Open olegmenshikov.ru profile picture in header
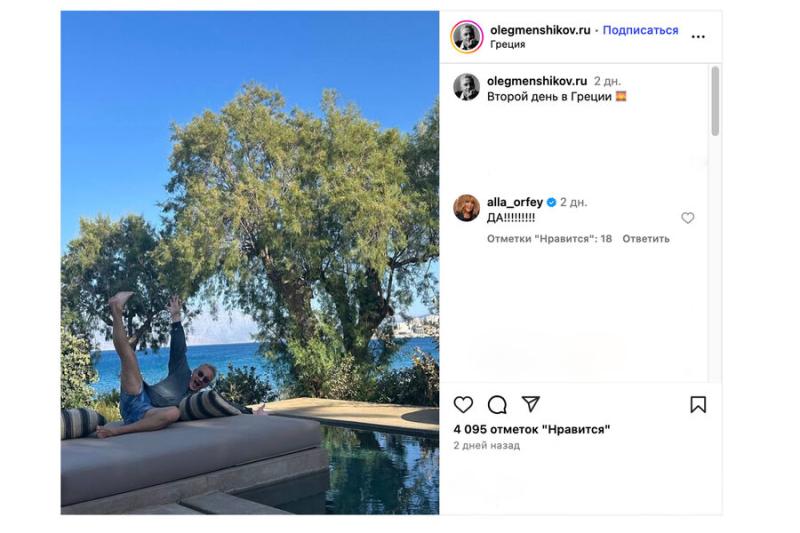Viewport: 800px width, 533px height. (x=466, y=37)
